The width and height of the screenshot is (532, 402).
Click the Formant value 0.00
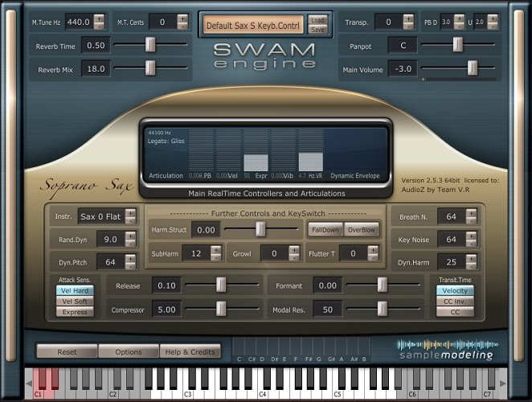point(327,285)
